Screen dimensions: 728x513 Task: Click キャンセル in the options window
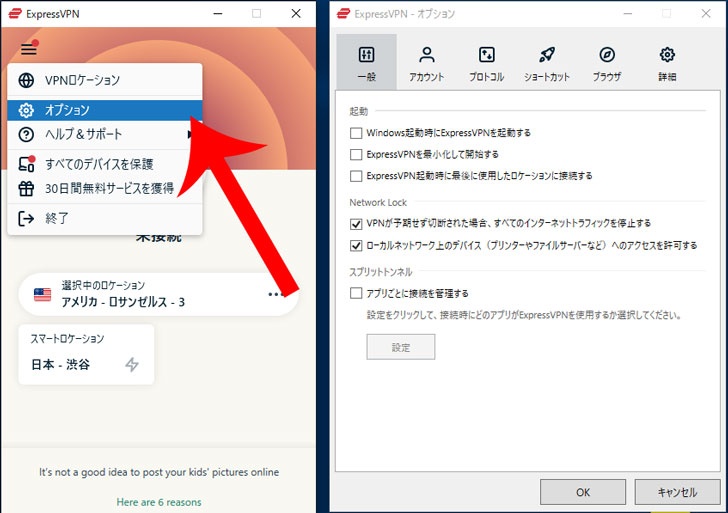click(x=677, y=492)
